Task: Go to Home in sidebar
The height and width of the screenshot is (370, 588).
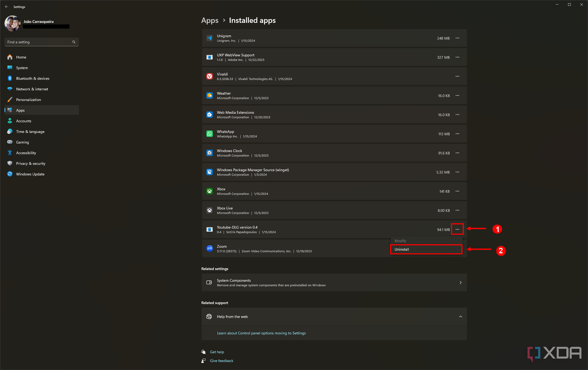Action: tap(42, 57)
